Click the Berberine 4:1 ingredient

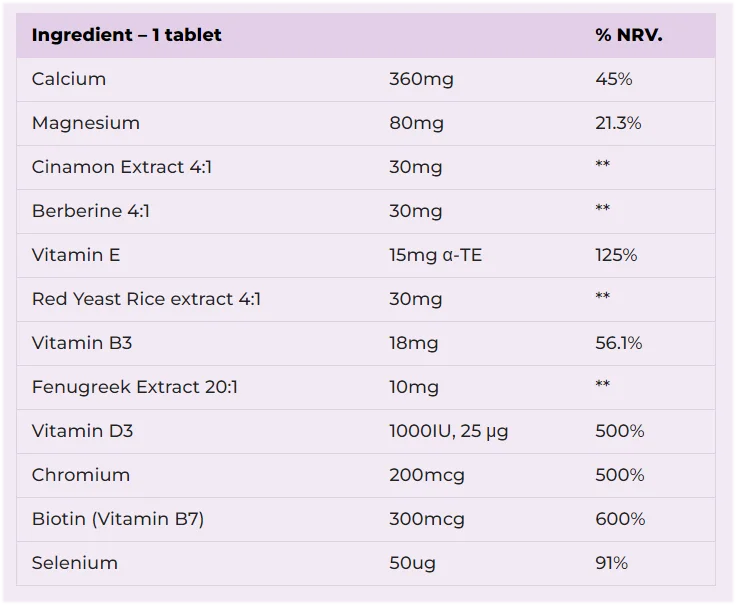coord(91,211)
